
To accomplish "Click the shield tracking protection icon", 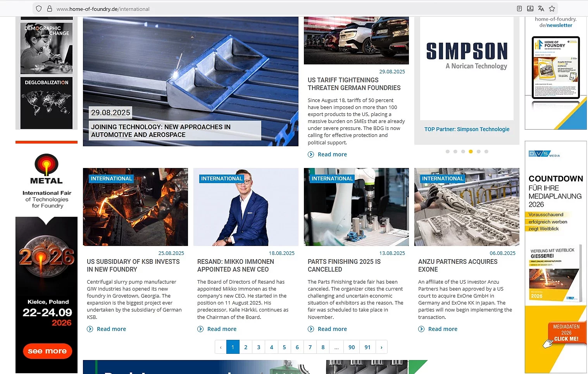I will pos(39,9).
